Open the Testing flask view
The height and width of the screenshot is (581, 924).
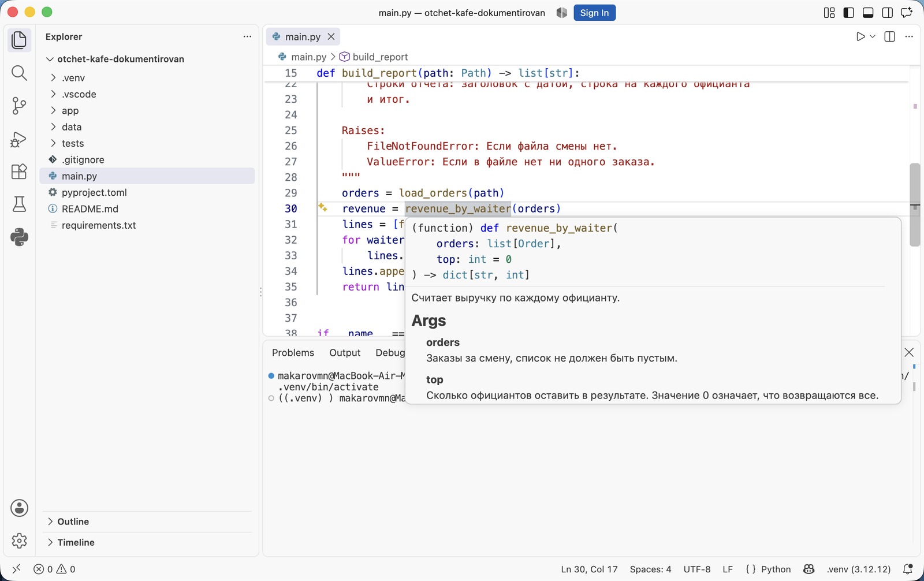click(19, 204)
